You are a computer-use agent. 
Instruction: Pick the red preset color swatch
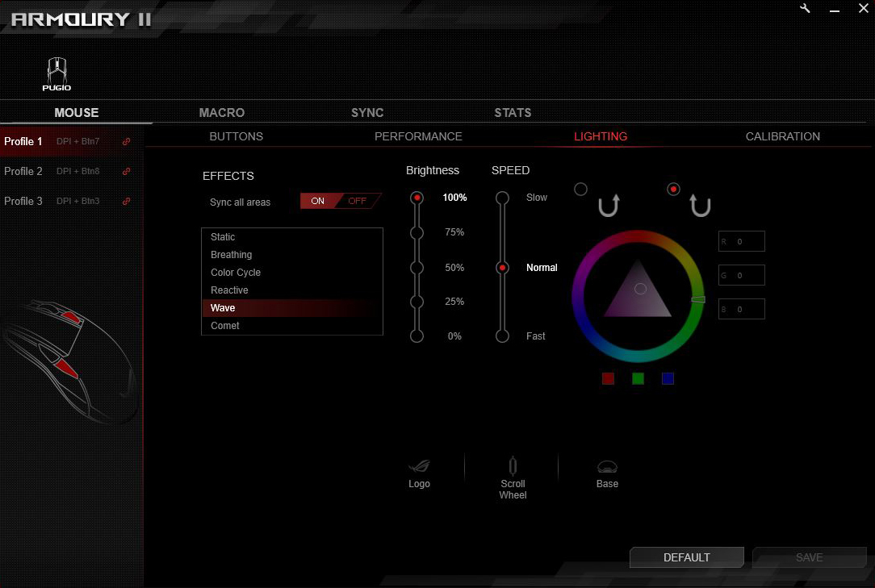[x=609, y=379]
